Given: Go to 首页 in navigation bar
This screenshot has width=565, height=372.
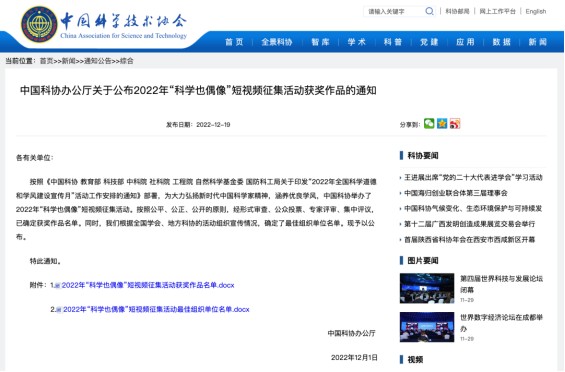Looking at the screenshot, I should (234, 42).
